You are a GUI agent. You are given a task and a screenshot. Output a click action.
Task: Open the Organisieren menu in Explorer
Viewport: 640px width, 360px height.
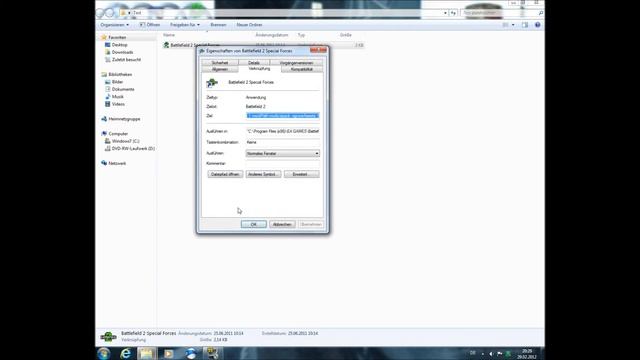[115, 25]
